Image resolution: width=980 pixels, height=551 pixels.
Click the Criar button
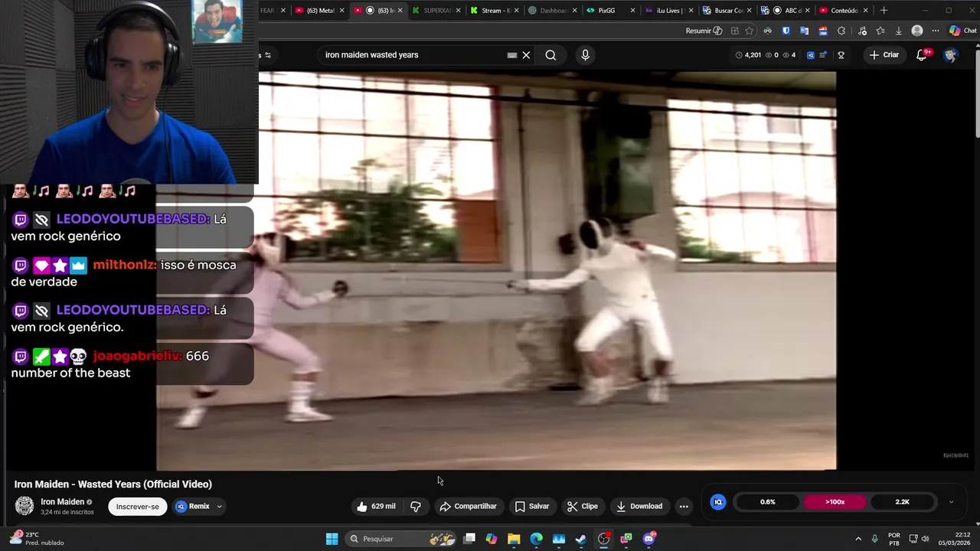point(884,55)
